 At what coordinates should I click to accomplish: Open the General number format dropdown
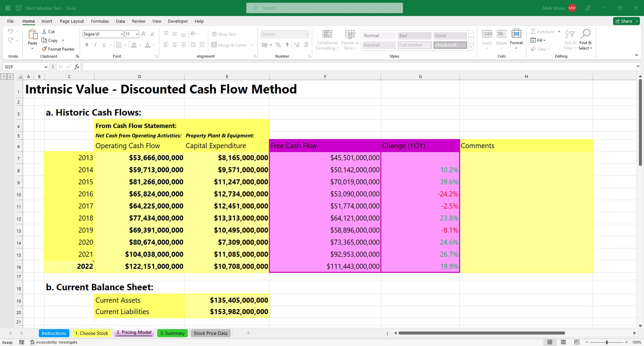[x=307, y=34]
